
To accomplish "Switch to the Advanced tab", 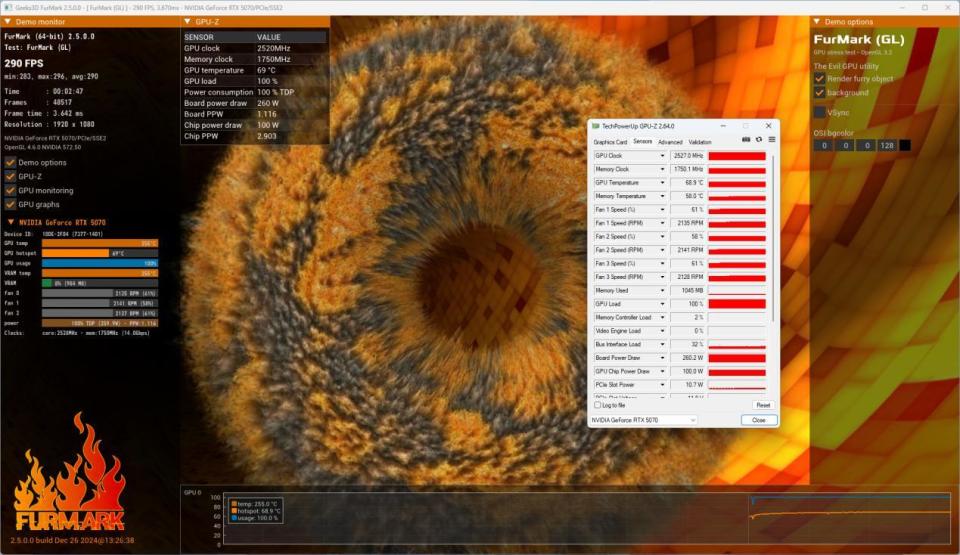I will pyautogui.click(x=670, y=142).
